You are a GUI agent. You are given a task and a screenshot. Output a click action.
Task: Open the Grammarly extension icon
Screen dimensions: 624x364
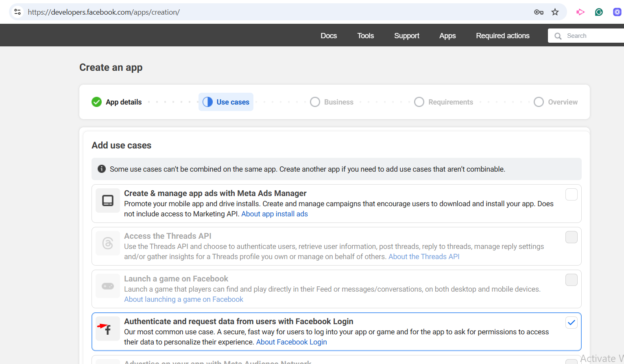[599, 12]
